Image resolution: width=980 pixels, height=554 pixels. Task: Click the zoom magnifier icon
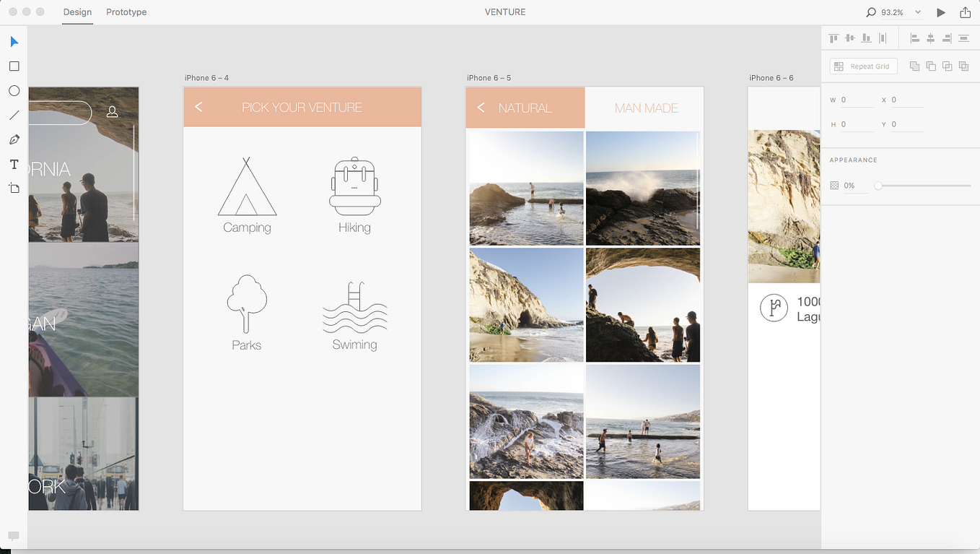click(x=871, y=12)
